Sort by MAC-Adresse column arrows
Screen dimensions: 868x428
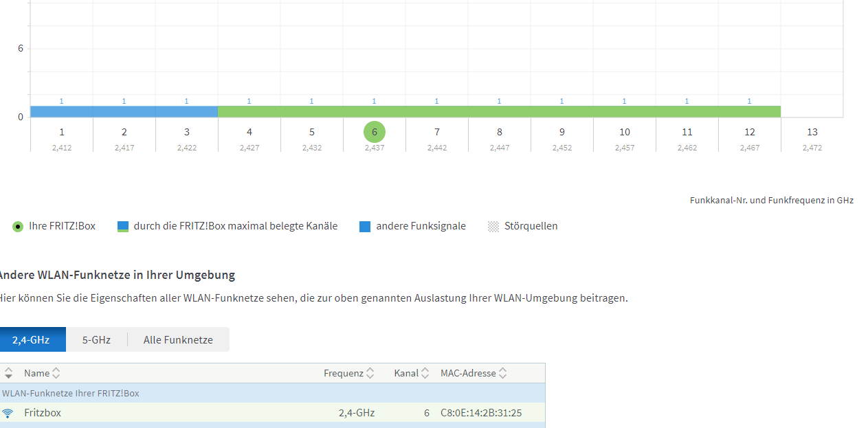click(x=503, y=373)
